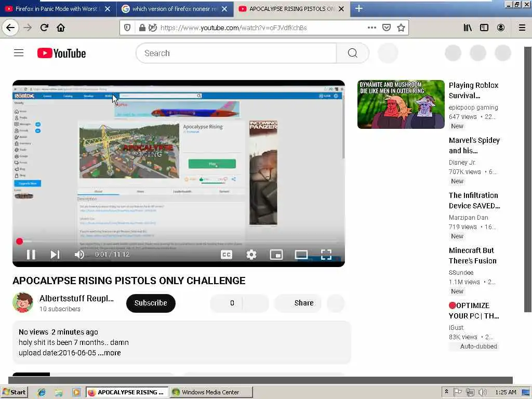Open Albertsstuff Reupl channel name
This screenshot has height=399, width=532.
pyautogui.click(x=77, y=298)
